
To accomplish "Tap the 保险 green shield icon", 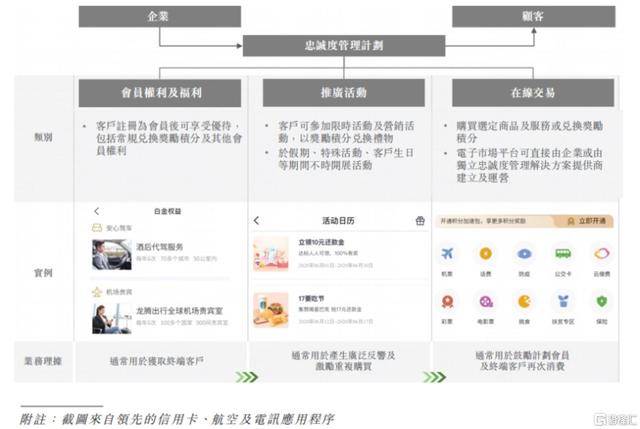I will point(602,300).
